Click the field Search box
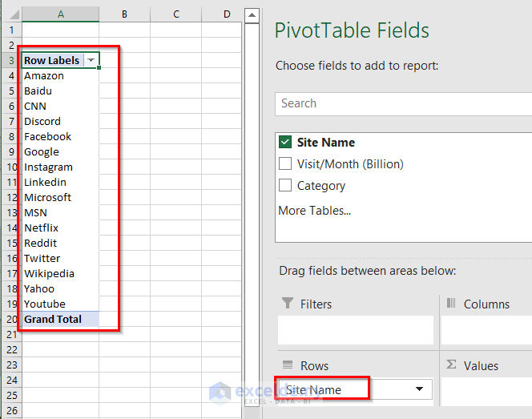The height and width of the screenshot is (419, 532). pos(401,103)
